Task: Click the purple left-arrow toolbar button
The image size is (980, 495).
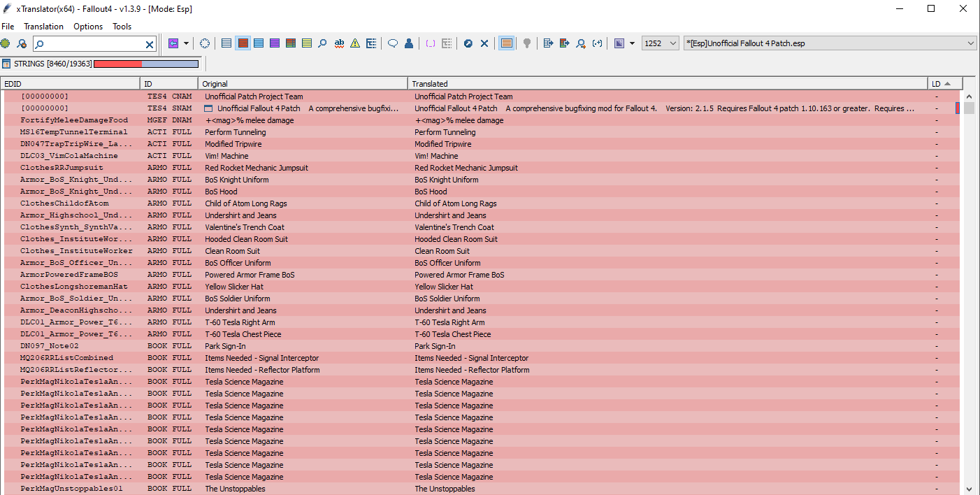Action: pos(173,43)
